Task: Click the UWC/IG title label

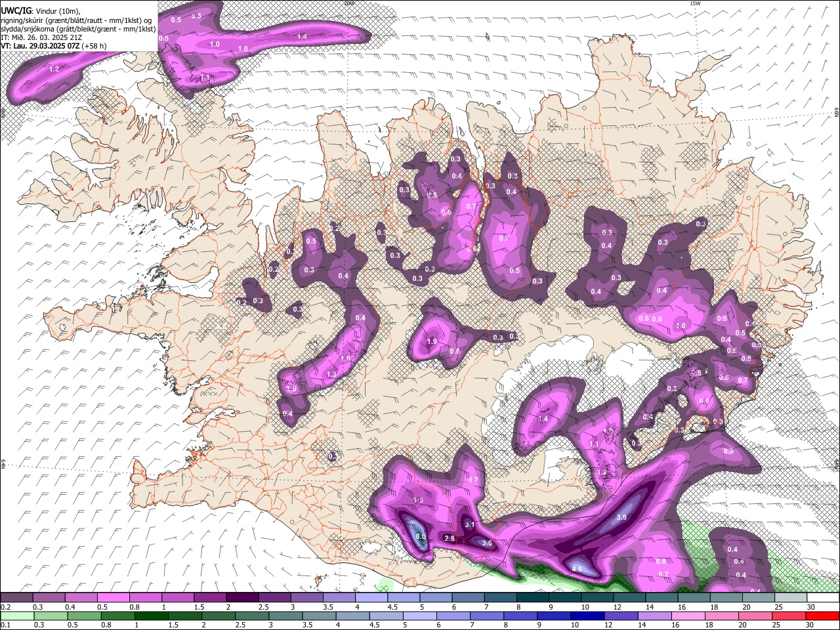Action: tap(16, 10)
